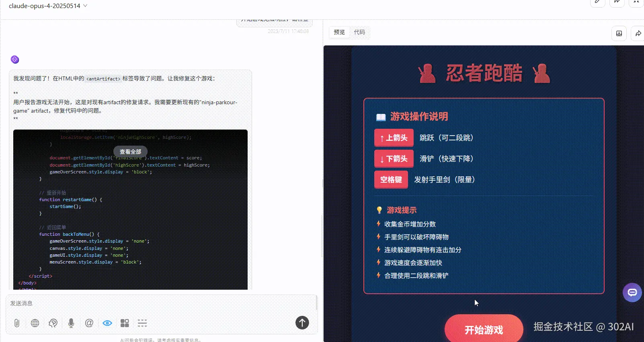
Task: Click the lightning icon beside 收集金币增加分数
Action: coord(378,224)
